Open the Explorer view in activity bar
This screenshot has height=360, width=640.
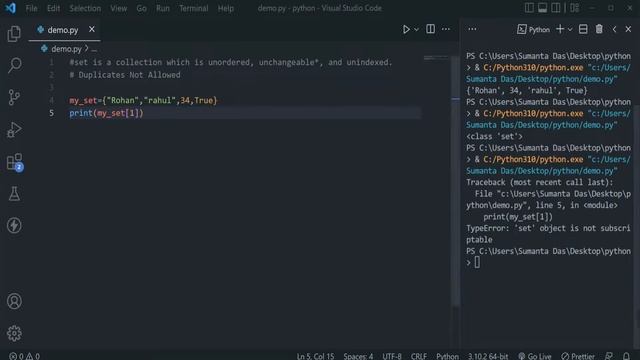(x=14, y=33)
